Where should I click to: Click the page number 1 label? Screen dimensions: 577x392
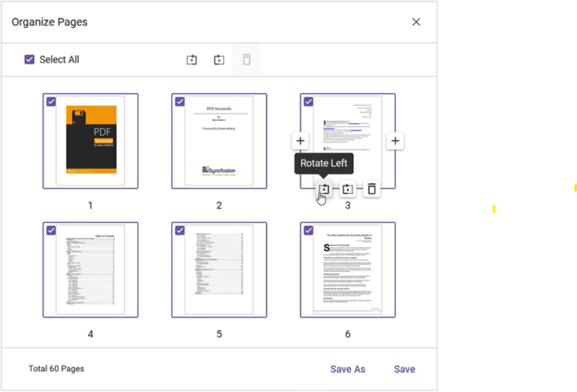click(90, 206)
